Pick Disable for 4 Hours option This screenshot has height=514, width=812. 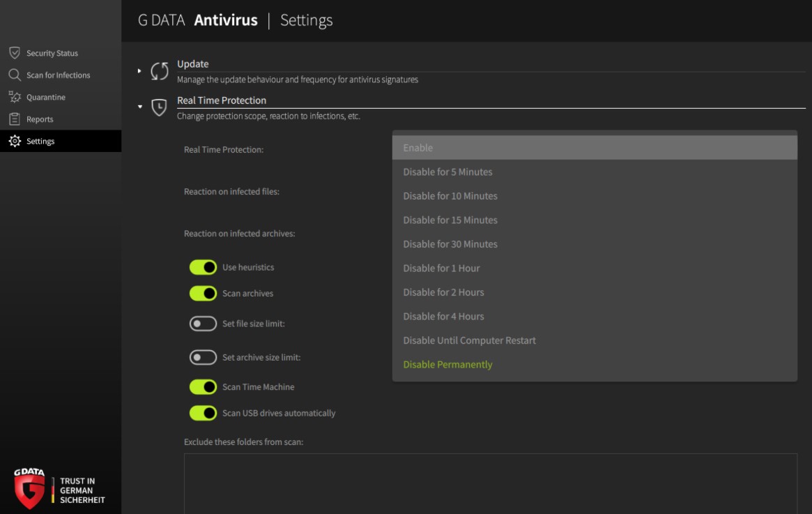[x=595, y=317]
